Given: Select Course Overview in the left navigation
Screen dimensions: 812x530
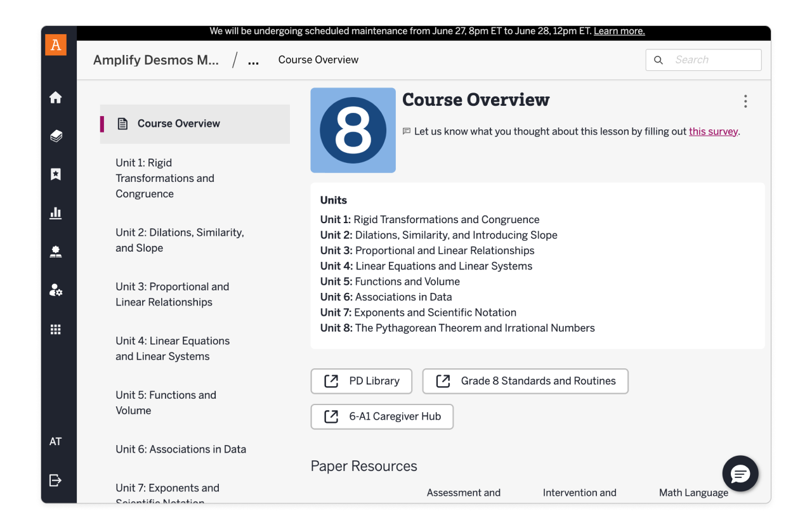Looking at the screenshot, I should pyautogui.click(x=178, y=124).
